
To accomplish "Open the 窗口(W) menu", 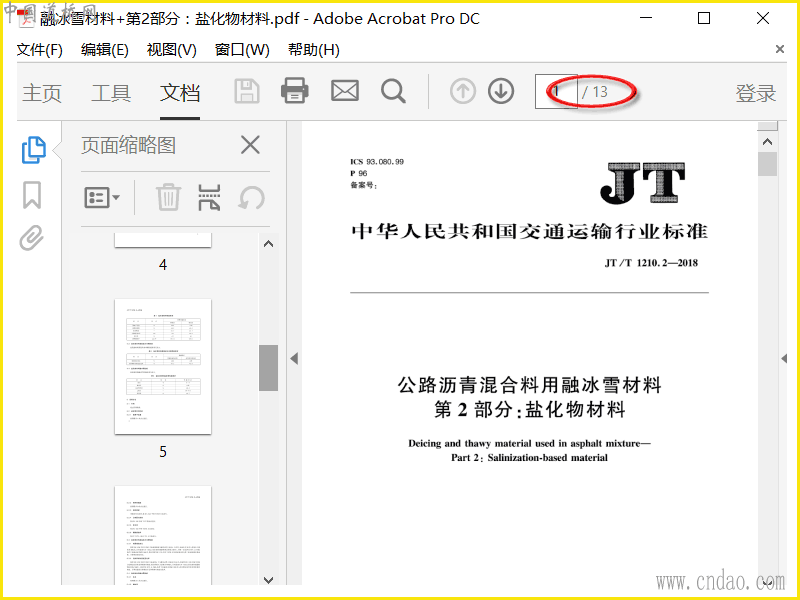I will [242, 50].
